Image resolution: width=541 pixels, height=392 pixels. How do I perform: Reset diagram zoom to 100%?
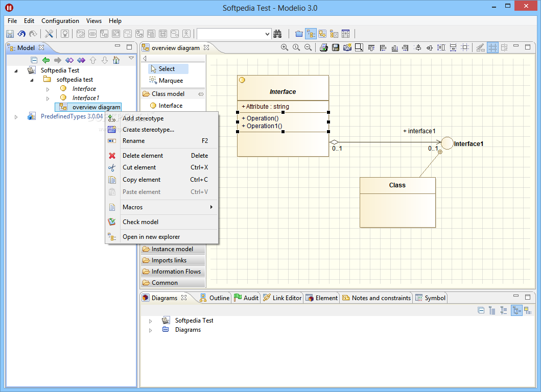coord(296,47)
